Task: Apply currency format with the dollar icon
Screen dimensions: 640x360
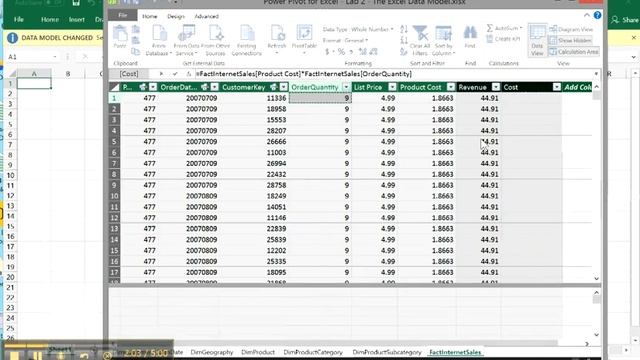Action: 327,51
